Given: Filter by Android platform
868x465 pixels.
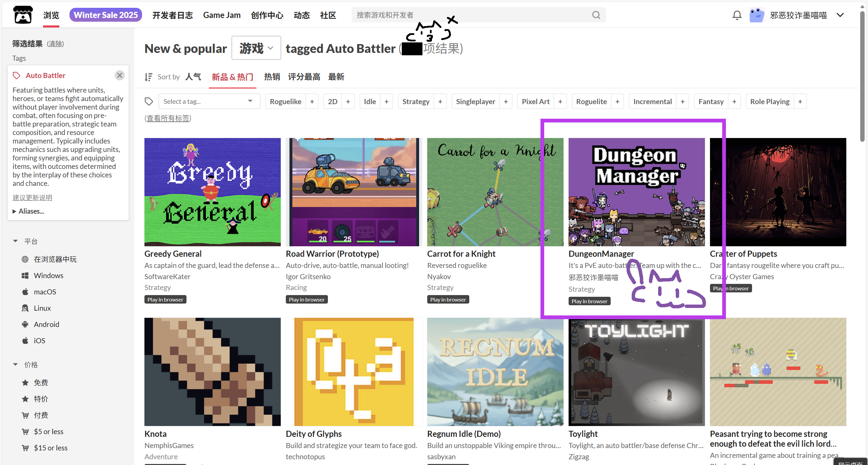Looking at the screenshot, I should pos(46,324).
